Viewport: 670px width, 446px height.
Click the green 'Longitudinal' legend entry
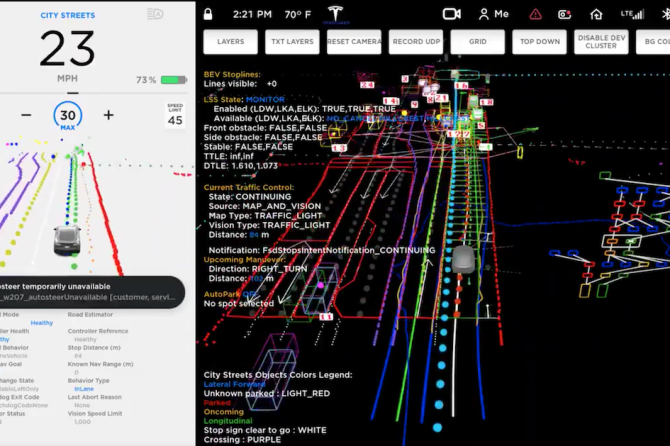[x=228, y=421]
